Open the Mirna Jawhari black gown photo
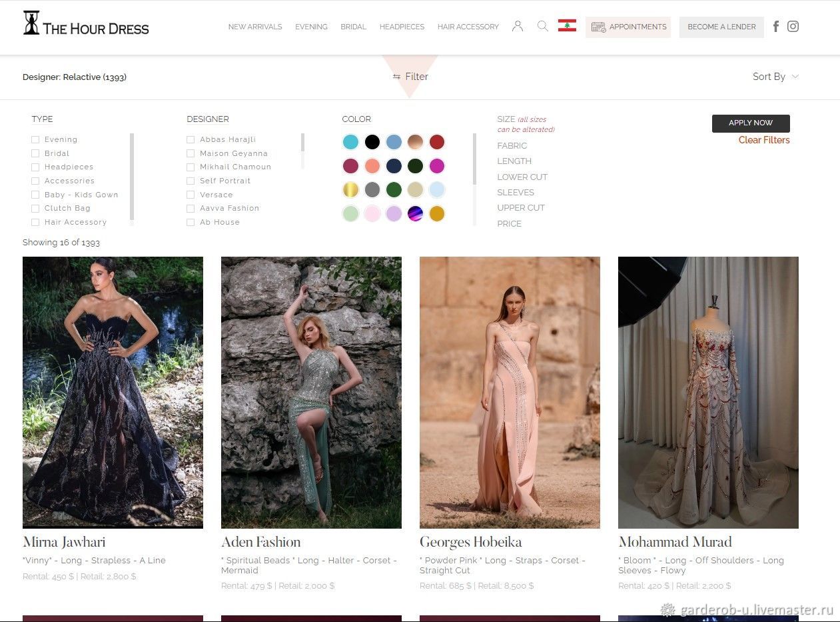This screenshot has width=840, height=622. pos(113,392)
